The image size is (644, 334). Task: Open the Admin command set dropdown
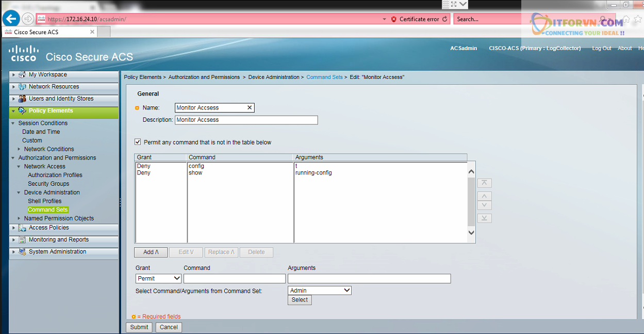point(320,291)
